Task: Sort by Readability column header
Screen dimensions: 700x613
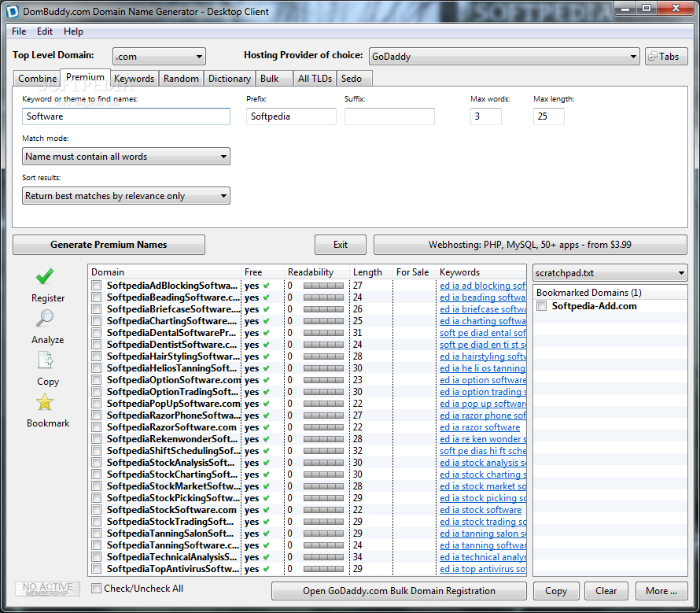Action: point(316,272)
